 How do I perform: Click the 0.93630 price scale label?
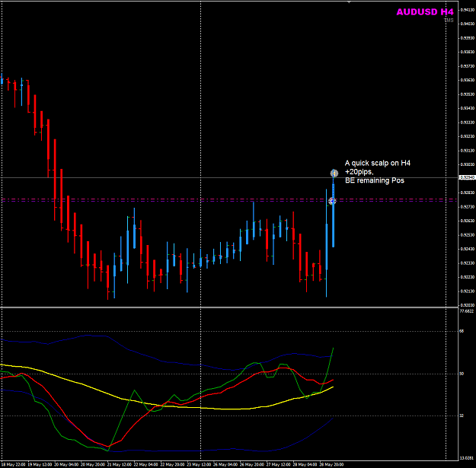467,80
